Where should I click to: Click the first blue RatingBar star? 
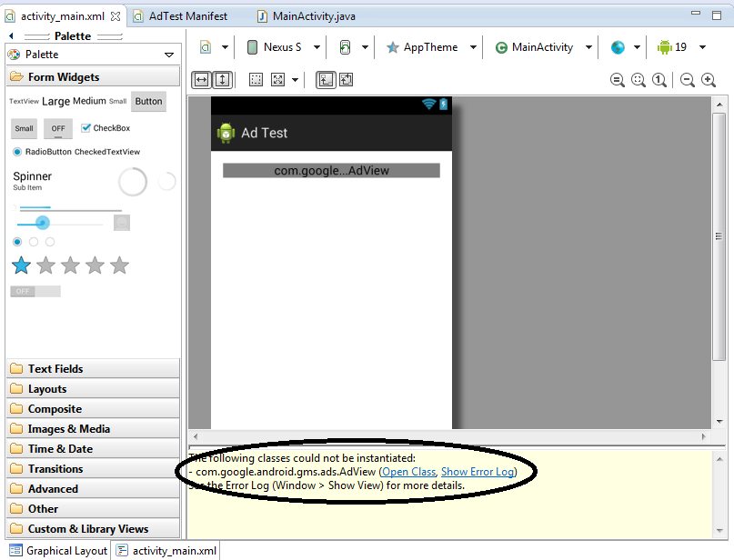click(21, 265)
